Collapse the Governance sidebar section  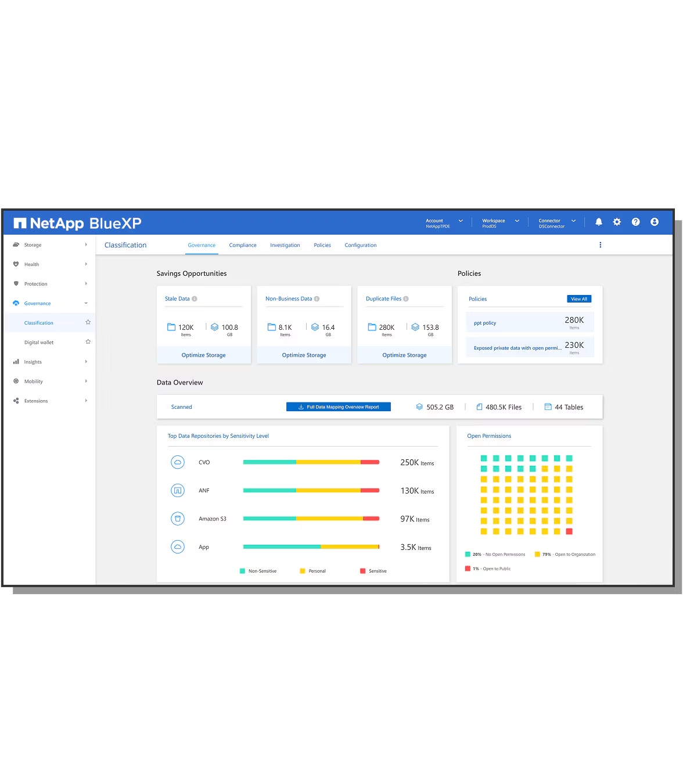pyautogui.click(x=50, y=303)
